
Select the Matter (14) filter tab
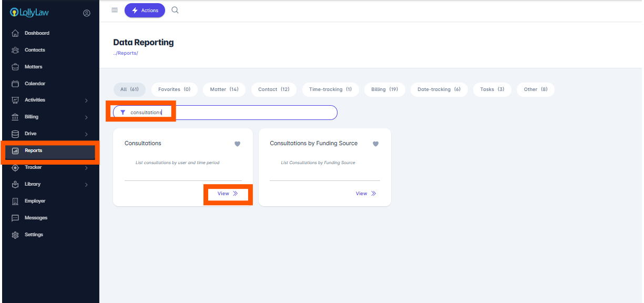click(224, 89)
